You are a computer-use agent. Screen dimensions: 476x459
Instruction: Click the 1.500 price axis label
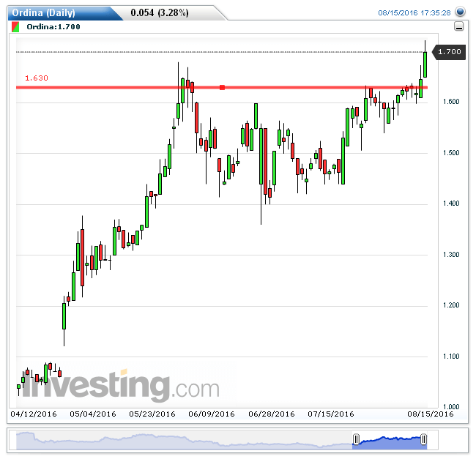pyautogui.click(x=451, y=152)
